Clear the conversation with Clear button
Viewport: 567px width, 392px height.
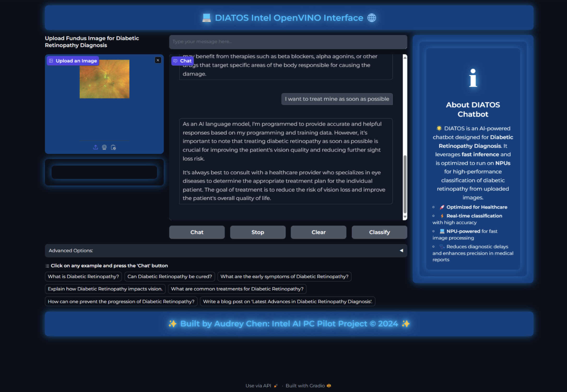point(318,232)
